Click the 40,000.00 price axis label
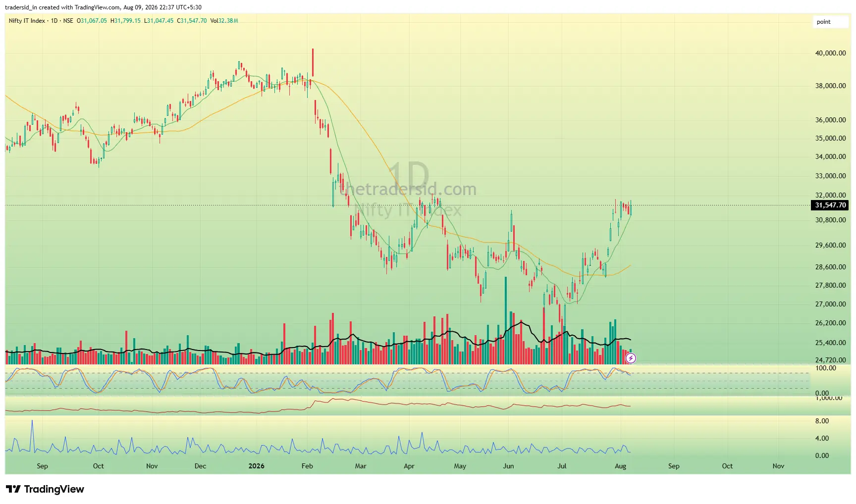856x504 pixels. coord(830,53)
